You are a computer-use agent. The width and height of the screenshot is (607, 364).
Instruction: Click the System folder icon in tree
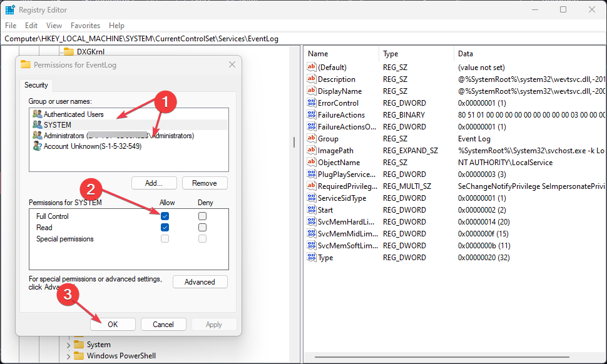pos(79,344)
